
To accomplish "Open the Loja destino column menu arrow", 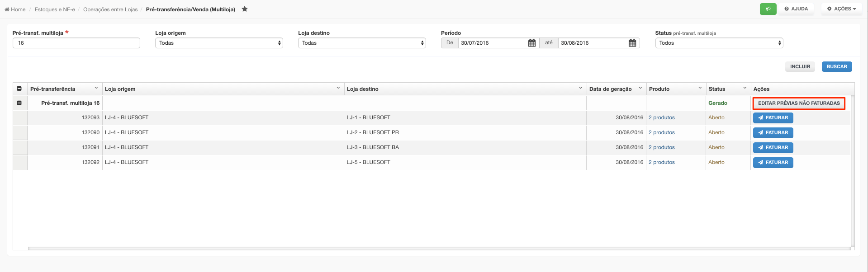I will click(x=580, y=88).
